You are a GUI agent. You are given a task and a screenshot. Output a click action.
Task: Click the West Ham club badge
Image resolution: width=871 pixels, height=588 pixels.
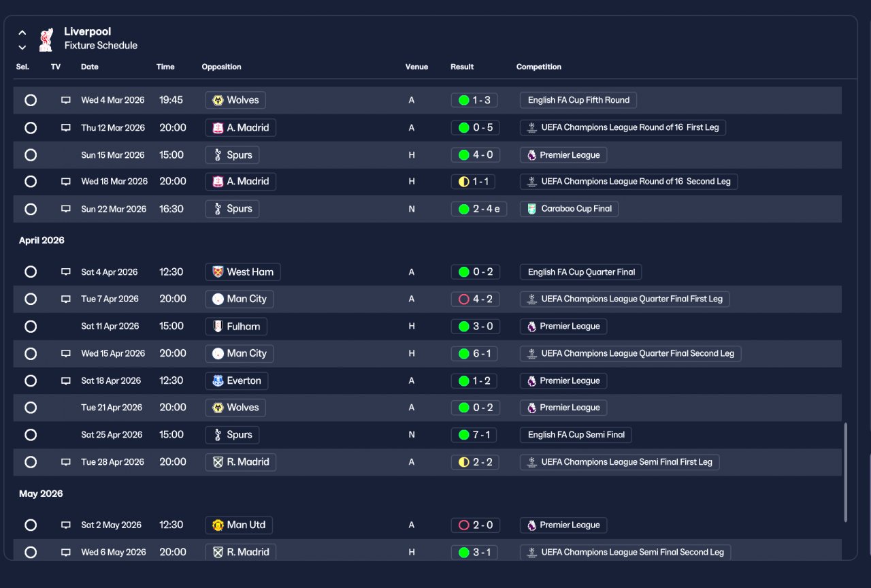tap(218, 272)
